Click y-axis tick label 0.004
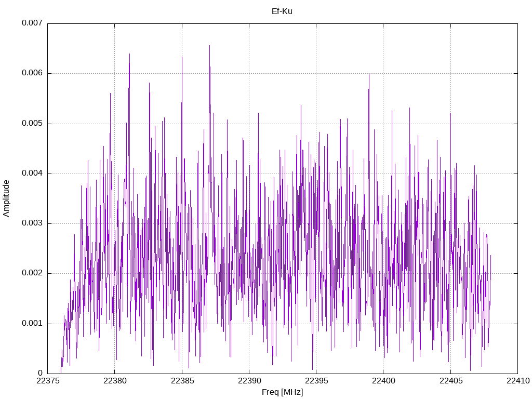Viewport: 532px width, 399px height. pos(32,173)
